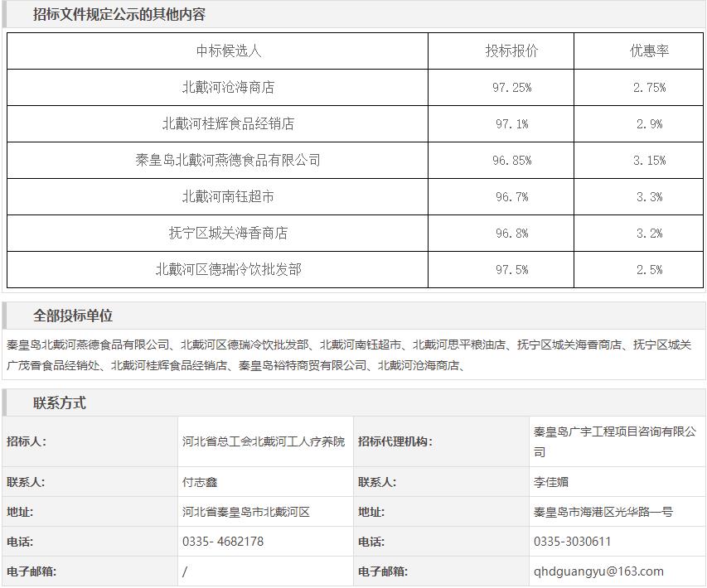This screenshot has width=707, height=588.
Task: Click the address 秦皇岛市海港区光华路一号
Action: [603, 512]
